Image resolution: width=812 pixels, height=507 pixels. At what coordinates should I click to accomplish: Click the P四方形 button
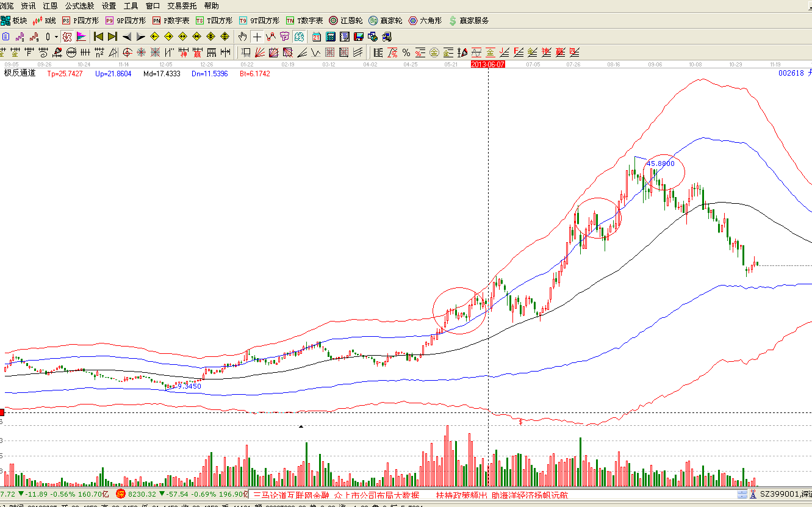coord(81,21)
